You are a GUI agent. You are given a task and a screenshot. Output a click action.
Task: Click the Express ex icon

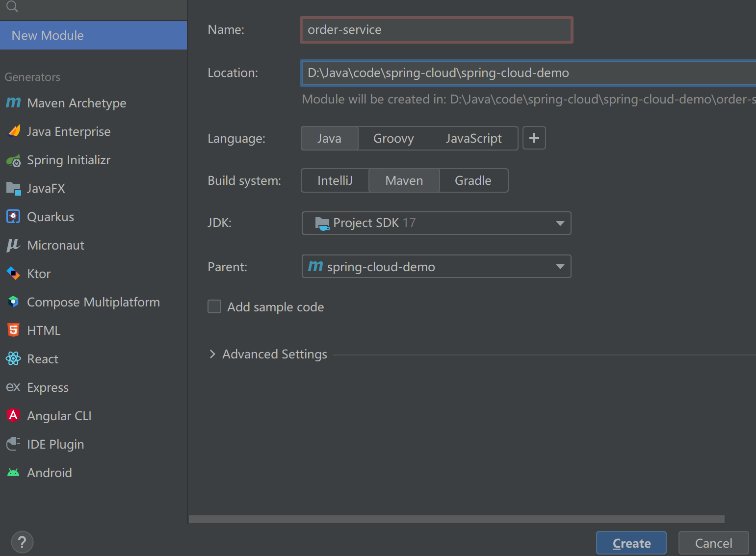point(13,387)
